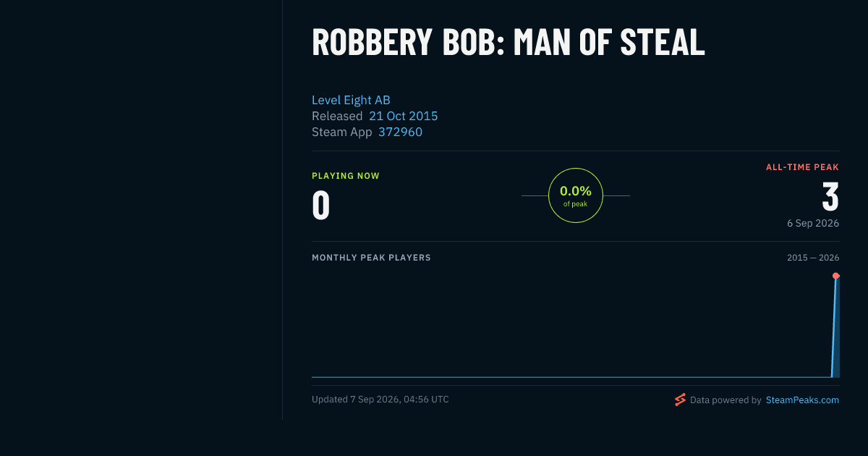The image size is (868, 456).
Task: Click the all-time peak number 3
Action: tap(830, 196)
